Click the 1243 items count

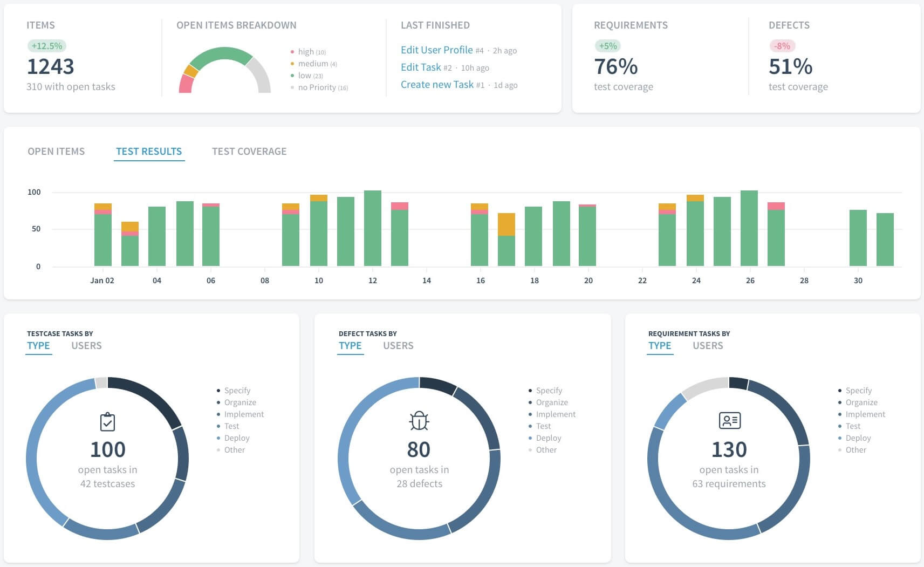click(x=51, y=66)
